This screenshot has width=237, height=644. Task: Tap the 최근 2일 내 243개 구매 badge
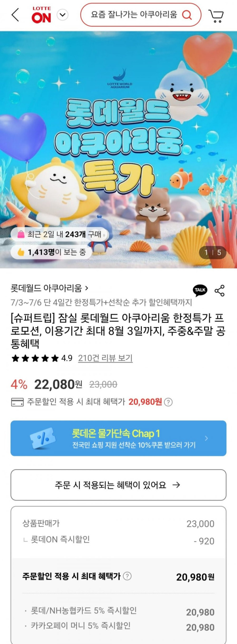click(x=60, y=234)
